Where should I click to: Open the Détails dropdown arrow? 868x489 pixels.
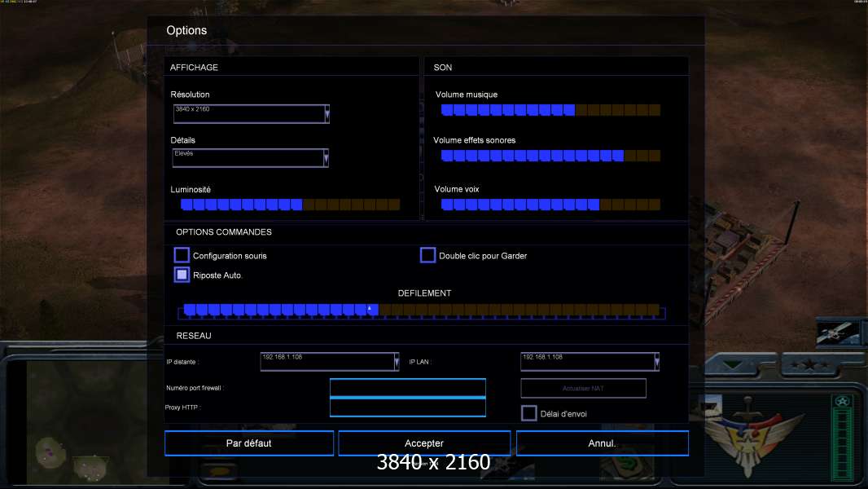[326, 158]
